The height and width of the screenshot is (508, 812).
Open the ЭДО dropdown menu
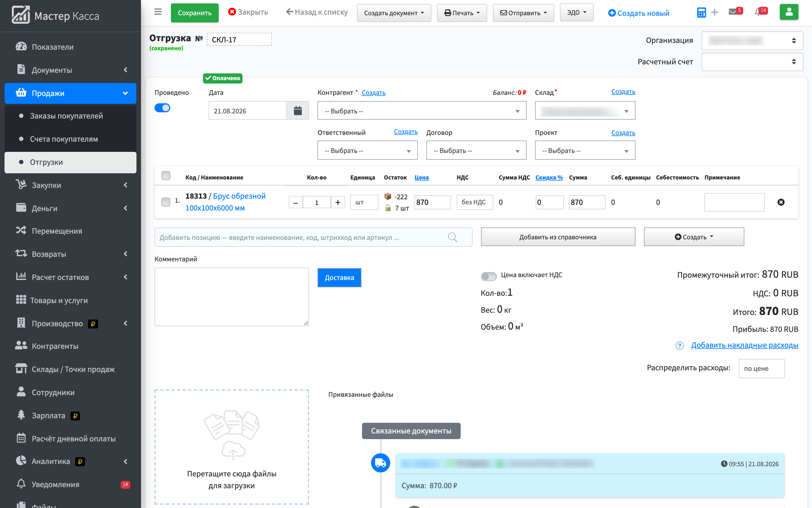[x=577, y=12]
